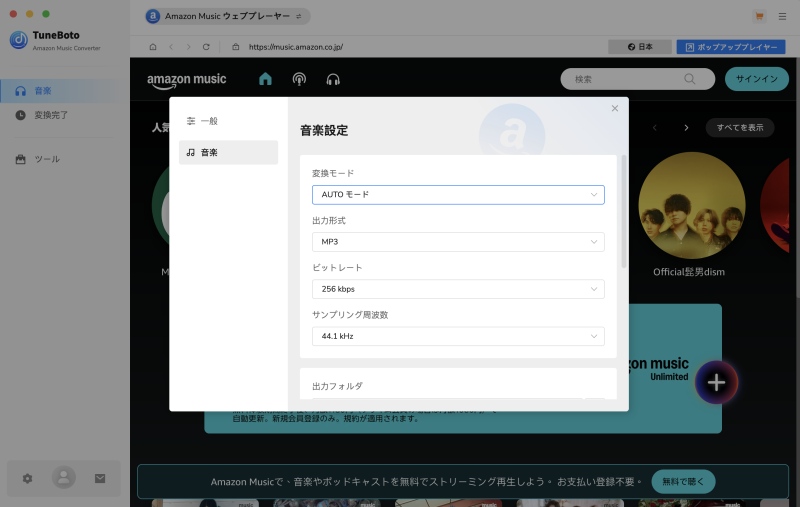Click the browser back arrow
Screen dimensions: 800x507
[171, 47]
